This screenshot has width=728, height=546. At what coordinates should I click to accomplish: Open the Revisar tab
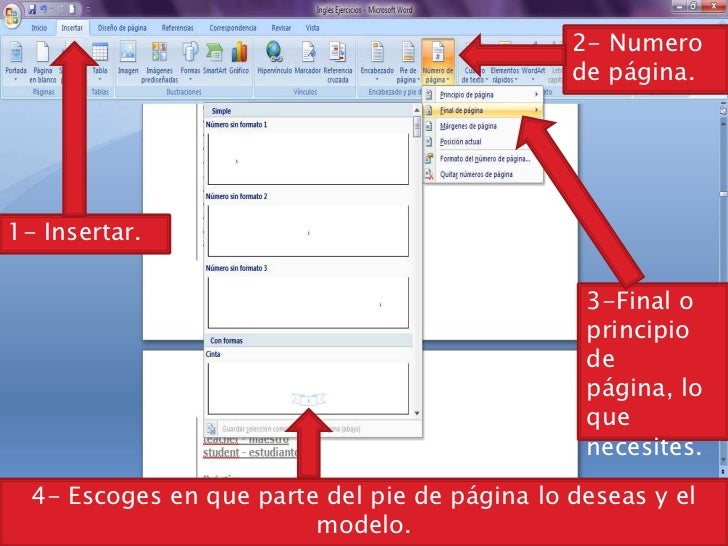click(281, 28)
